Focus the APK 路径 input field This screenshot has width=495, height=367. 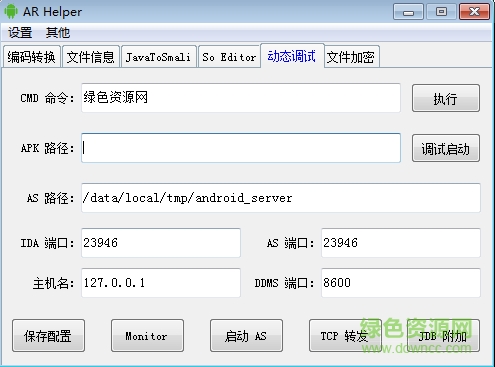coord(241,148)
